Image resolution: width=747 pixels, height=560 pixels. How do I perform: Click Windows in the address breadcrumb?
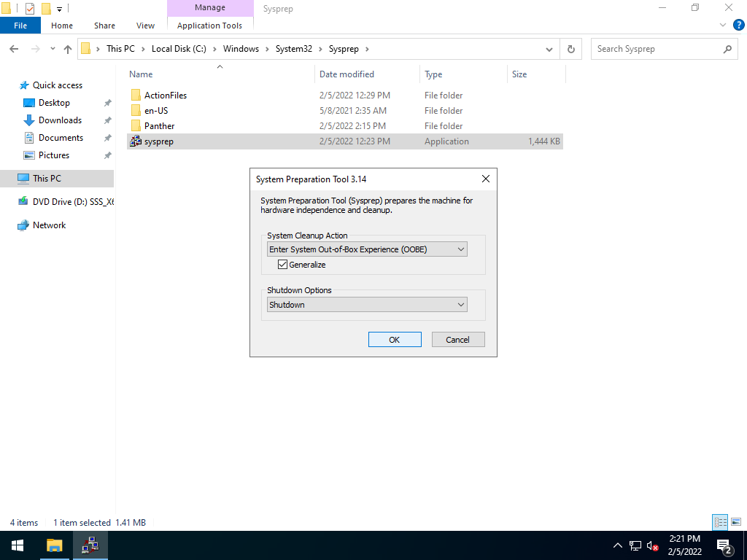(x=241, y=49)
